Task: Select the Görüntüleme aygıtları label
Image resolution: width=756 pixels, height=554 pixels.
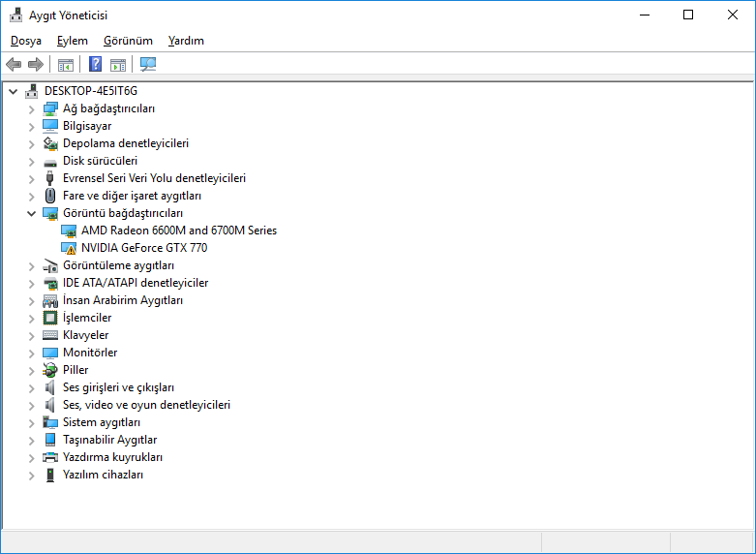Action: tap(119, 265)
